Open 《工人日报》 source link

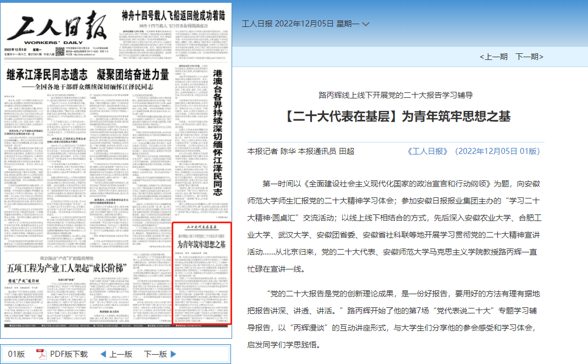427,151
